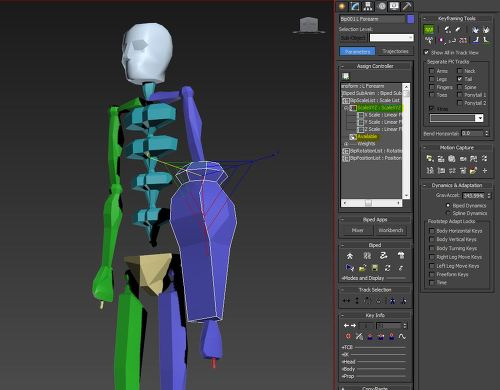The image size is (500, 390).
Task: Enable Biped Mixer Mode icon
Action: pos(401,256)
